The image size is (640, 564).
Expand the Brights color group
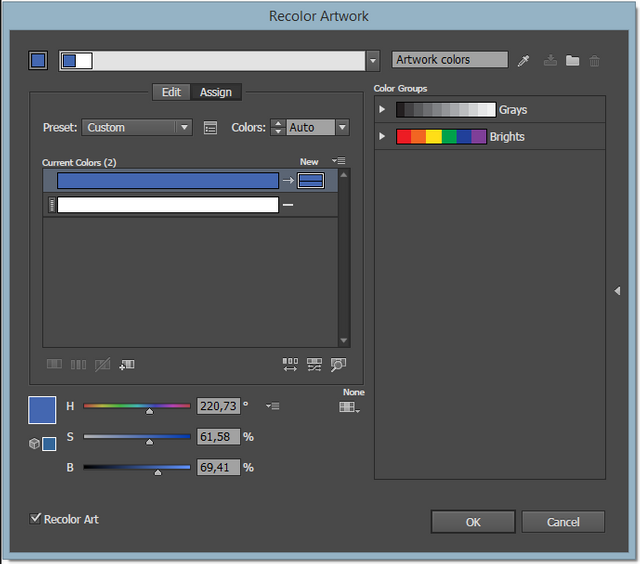382,136
